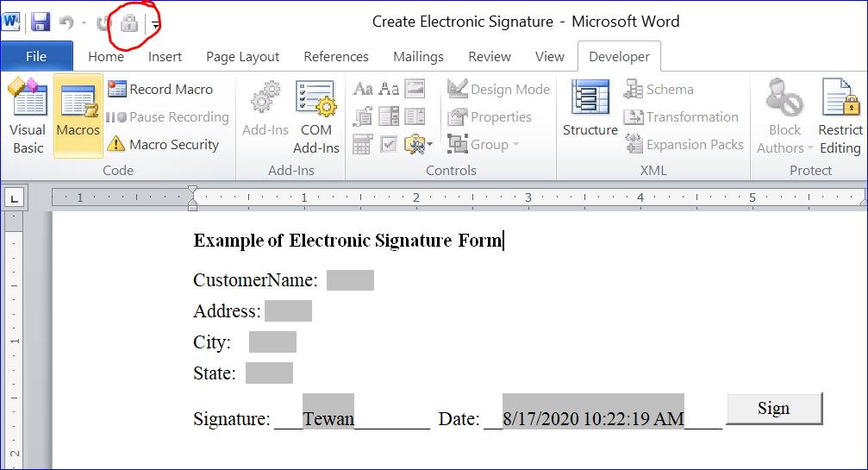Image resolution: width=868 pixels, height=470 pixels.
Task: Click the tab selector box left of ruler
Action: pos(15,197)
